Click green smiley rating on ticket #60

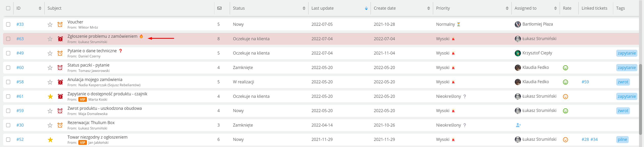coord(565,68)
